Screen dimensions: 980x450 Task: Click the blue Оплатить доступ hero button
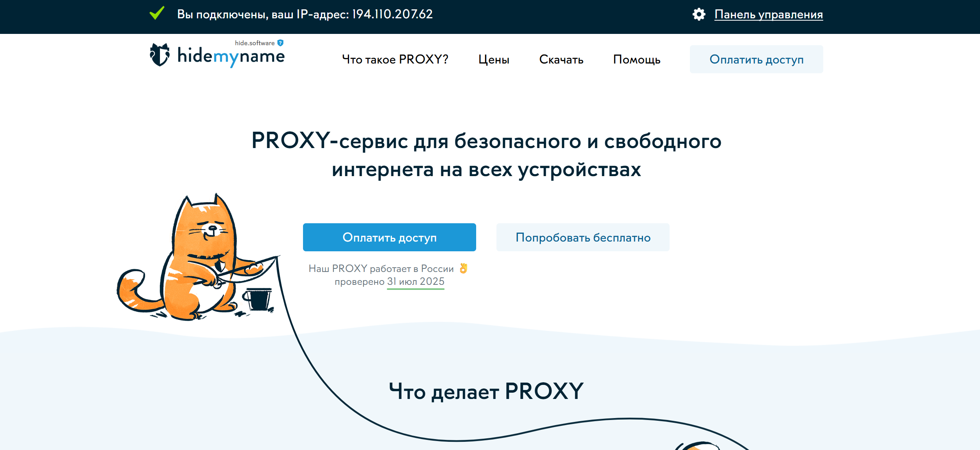(389, 237)
